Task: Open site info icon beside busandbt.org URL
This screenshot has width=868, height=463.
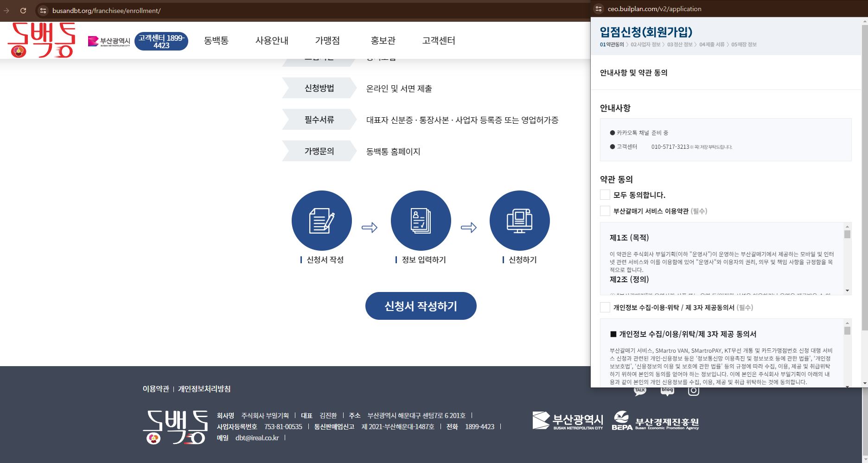Action: coord(43,10)
